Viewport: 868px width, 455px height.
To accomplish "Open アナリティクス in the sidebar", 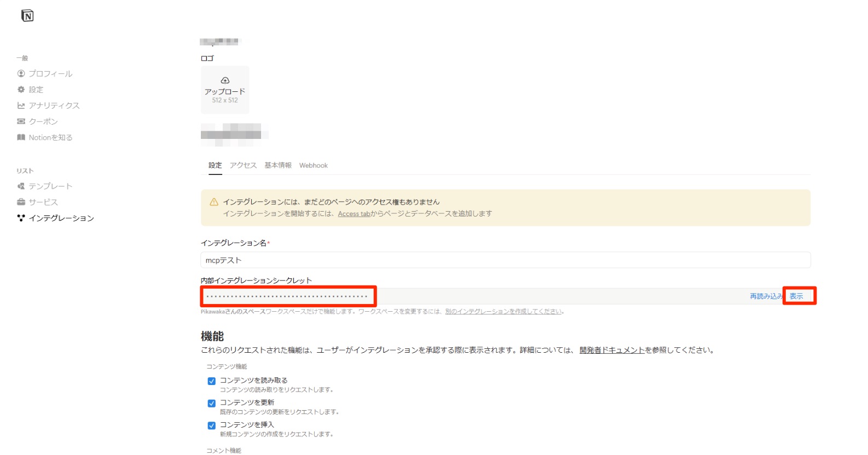I will point(54,106).
